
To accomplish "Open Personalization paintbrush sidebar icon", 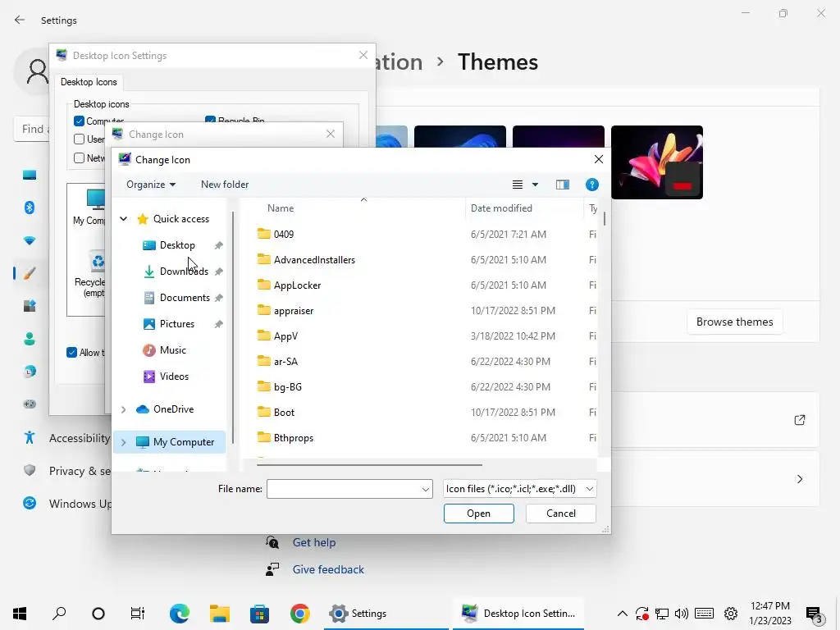I will click(30, 273).
